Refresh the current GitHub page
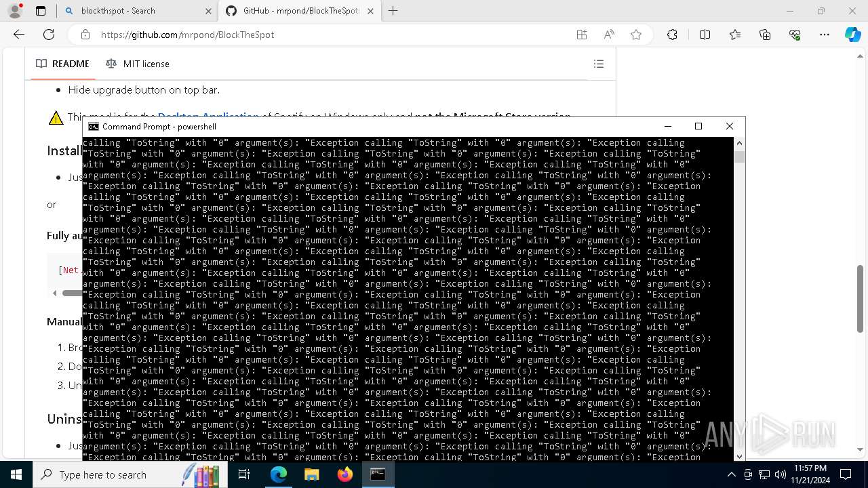 pos(49,35)
